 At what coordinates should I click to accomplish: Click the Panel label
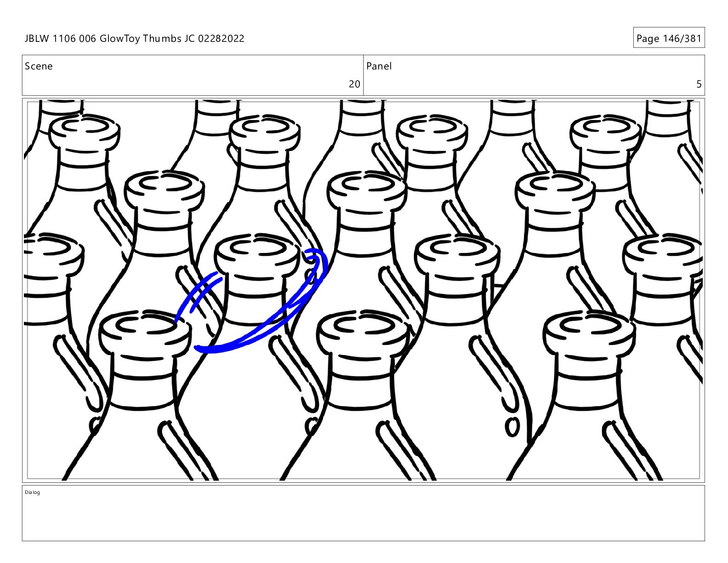tap(379, 66)
